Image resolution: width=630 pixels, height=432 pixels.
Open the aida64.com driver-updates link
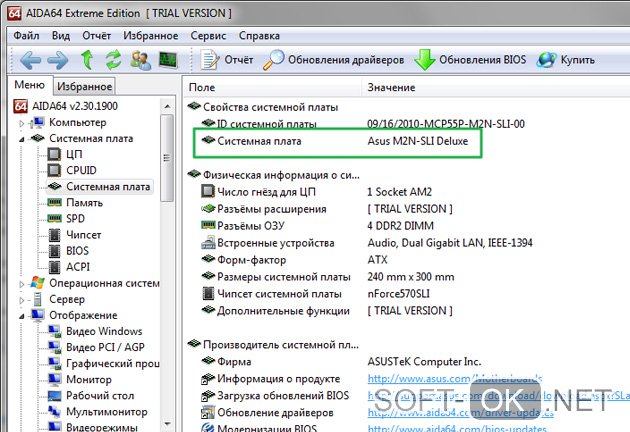point(460,412)
